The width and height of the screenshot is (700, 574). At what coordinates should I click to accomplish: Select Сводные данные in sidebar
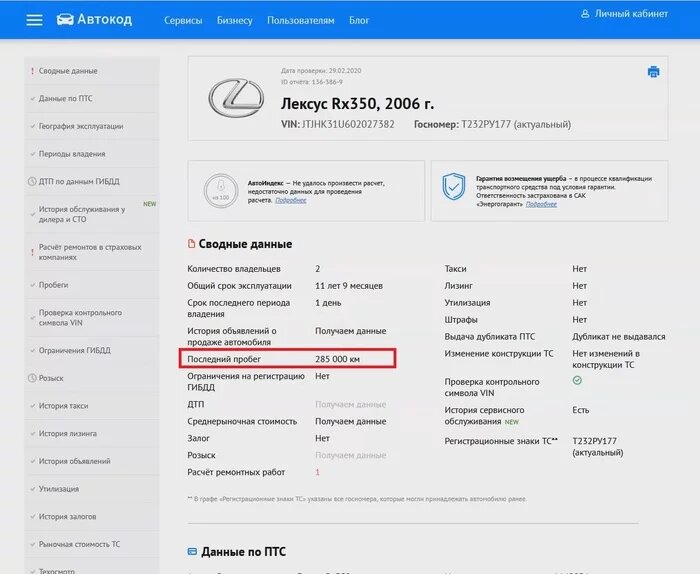coord(92,71)
